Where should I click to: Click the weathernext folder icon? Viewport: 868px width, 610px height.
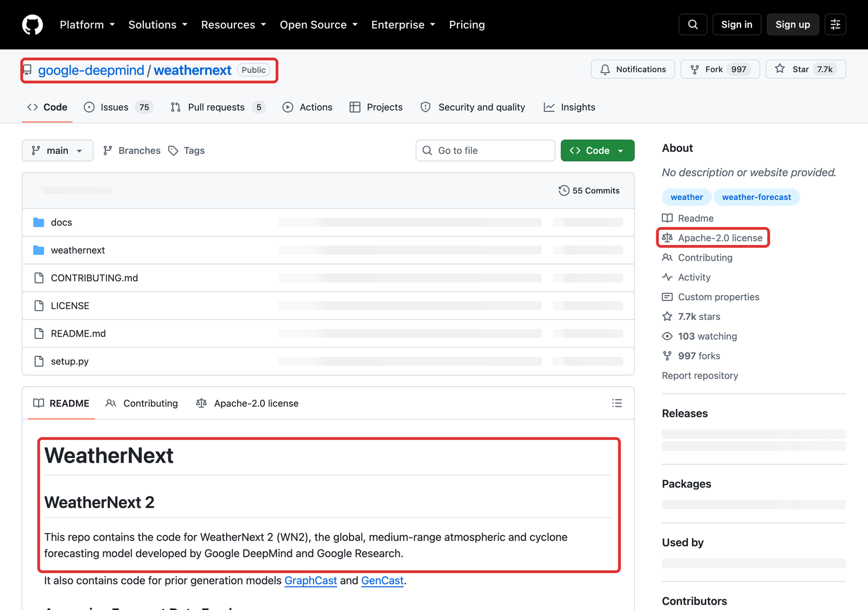coord(39,250)
